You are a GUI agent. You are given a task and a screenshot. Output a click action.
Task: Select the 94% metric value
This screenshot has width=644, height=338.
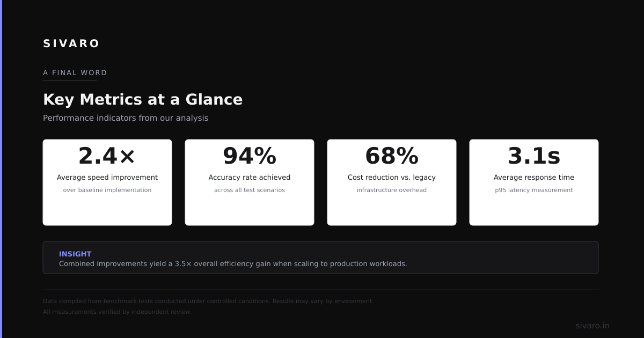(250, 156)
